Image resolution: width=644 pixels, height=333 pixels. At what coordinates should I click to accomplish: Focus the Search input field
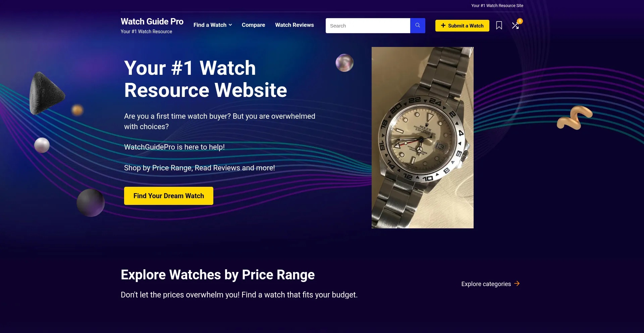click(x=368, y=25)
